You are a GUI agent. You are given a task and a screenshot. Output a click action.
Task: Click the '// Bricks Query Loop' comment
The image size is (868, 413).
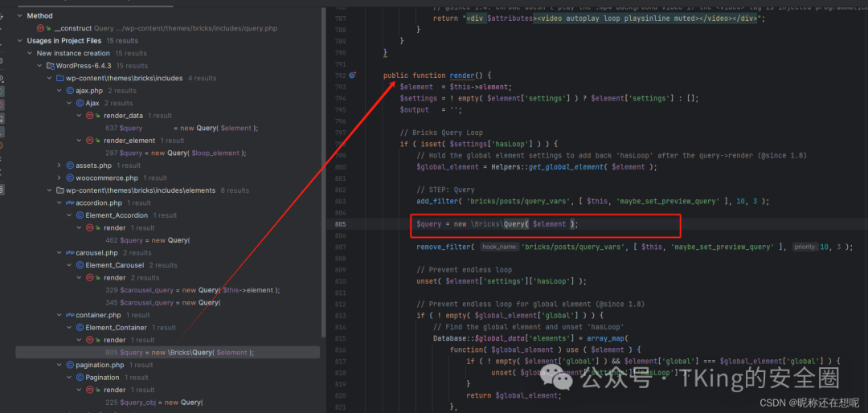tap(441, 133)
